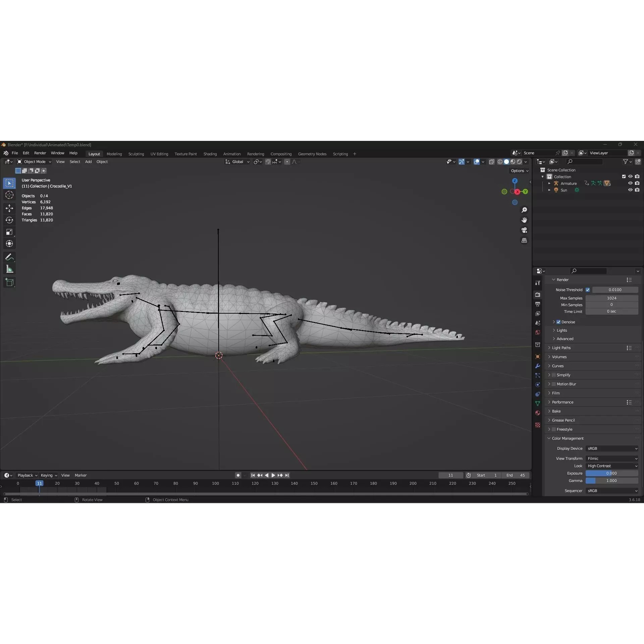644x644 pixels.
Task: Hide the Sun object in the outliner
Action: click(x=630, y=190)
